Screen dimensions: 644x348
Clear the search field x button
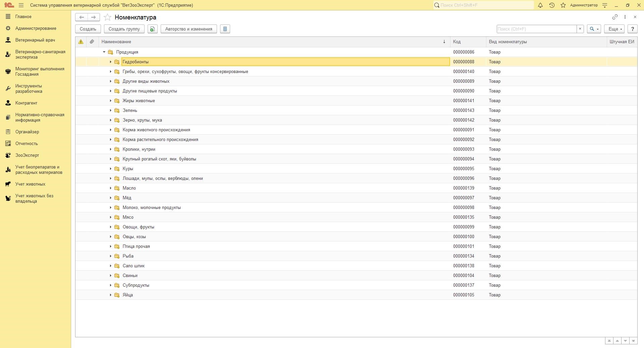point(580,29)
